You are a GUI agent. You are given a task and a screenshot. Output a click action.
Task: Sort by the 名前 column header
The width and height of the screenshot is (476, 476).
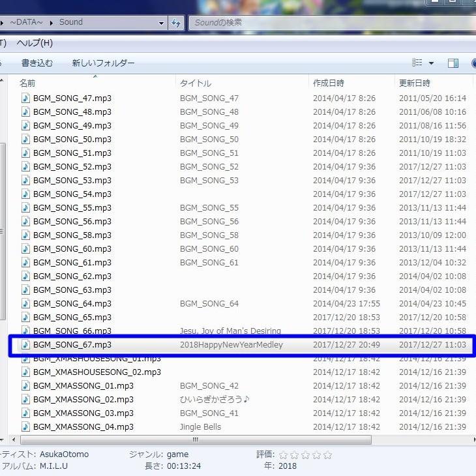(27, 83)
